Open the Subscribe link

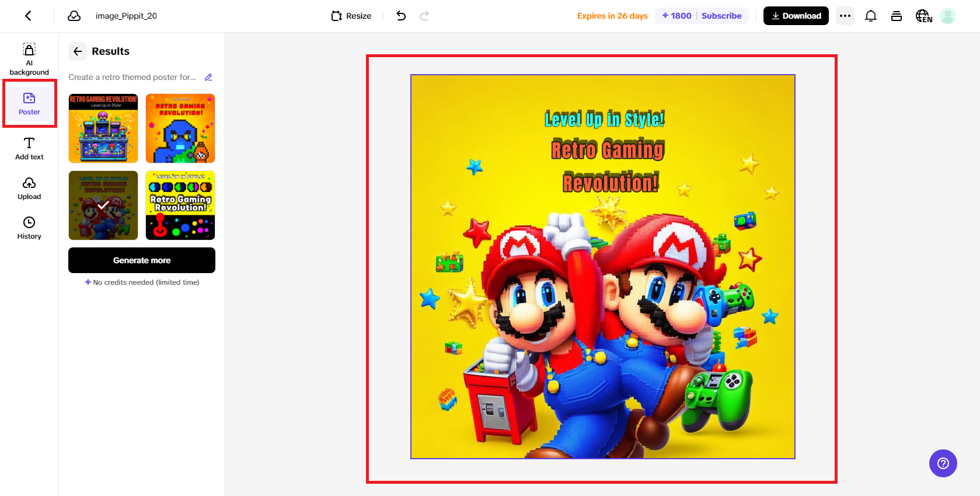point(721,16)
